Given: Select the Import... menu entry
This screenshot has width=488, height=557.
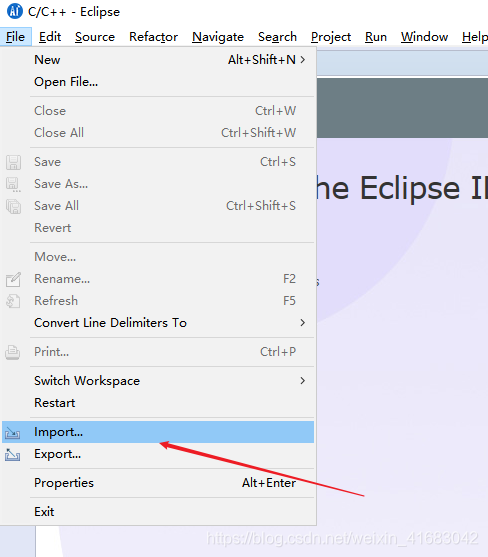Looking at the screenshot, I should [158, 432].
